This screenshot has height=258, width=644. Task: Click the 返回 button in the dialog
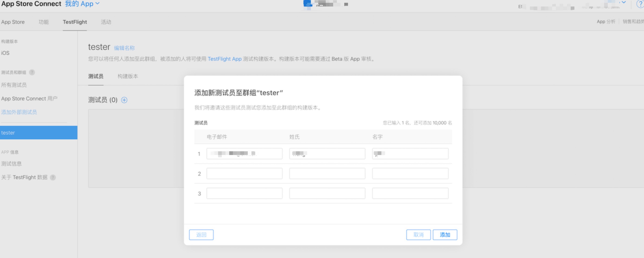point(201,235)
